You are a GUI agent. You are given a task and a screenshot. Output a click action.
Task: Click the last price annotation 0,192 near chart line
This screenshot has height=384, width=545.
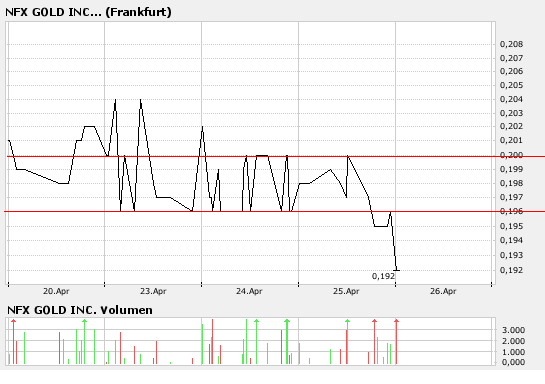[383, 276]
